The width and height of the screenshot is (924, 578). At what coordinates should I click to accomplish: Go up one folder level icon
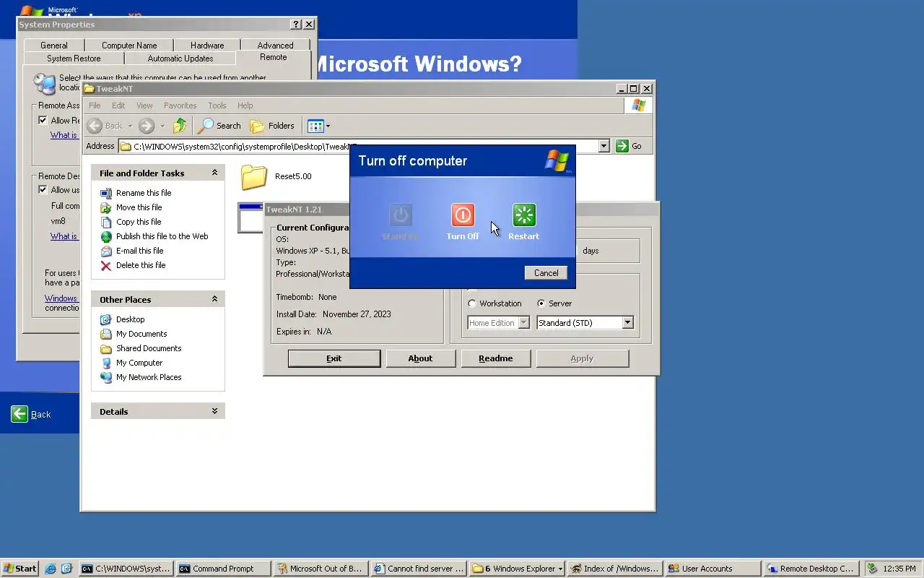pos(180,126)
